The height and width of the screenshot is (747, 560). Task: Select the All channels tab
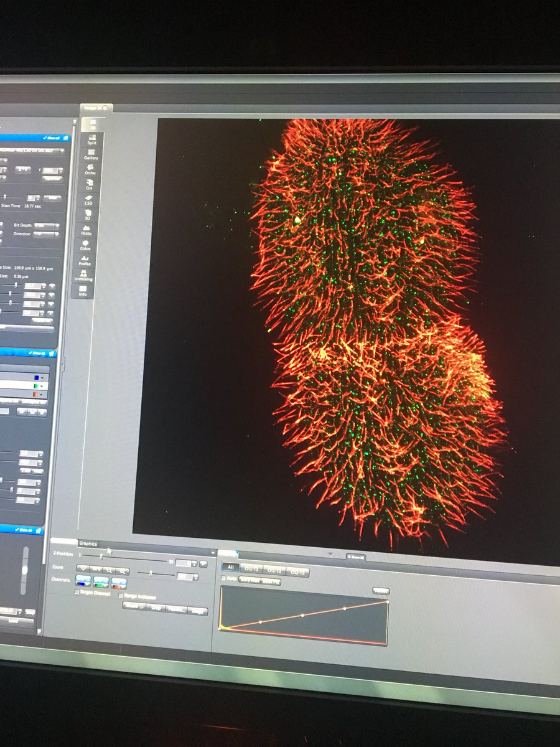(230, 567)
